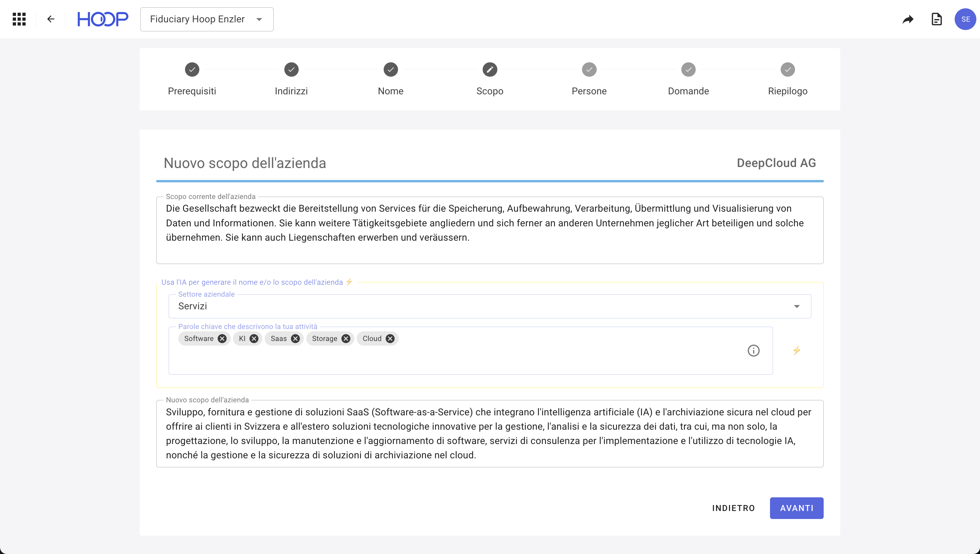This screenshot has height=554, width=980.
Task: Click into the Nuovo scopo dell'azienda text field
Action: [x=489, y=433]
